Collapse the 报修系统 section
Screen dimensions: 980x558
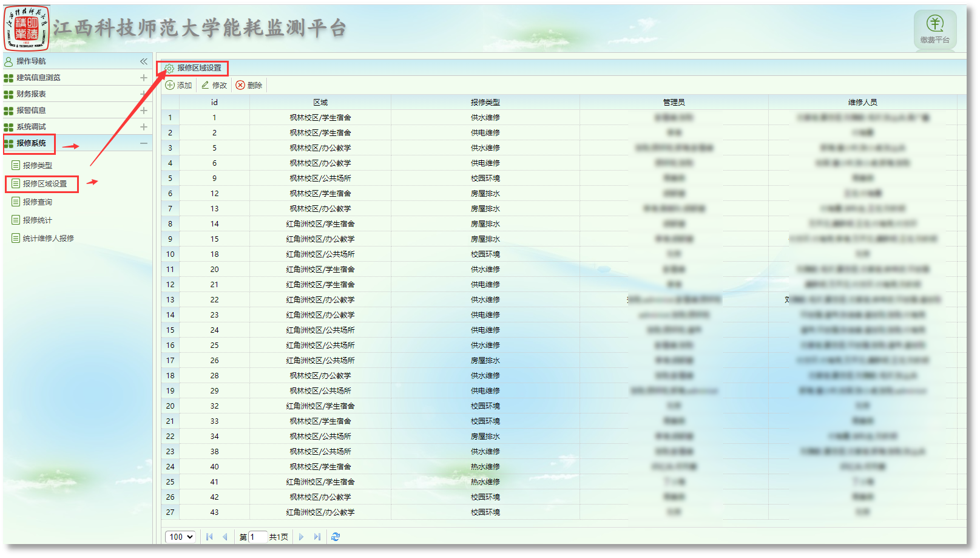144,143
